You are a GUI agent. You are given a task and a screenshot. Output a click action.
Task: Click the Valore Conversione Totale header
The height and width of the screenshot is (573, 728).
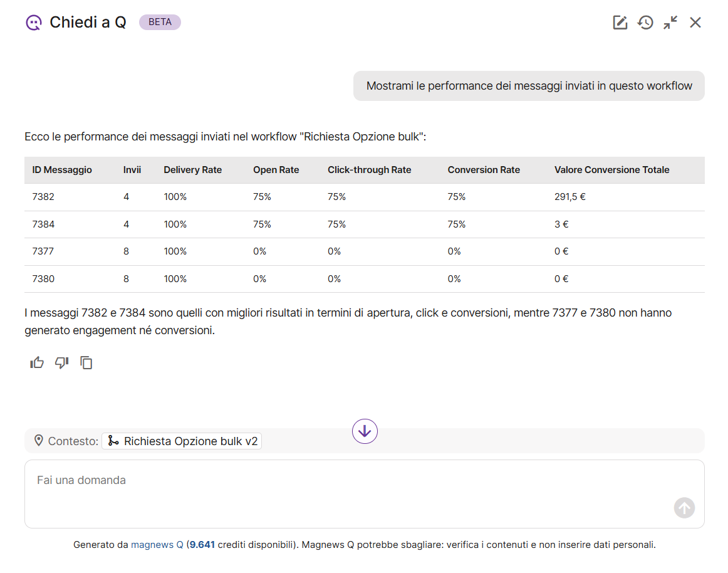[x=611, y=170]
